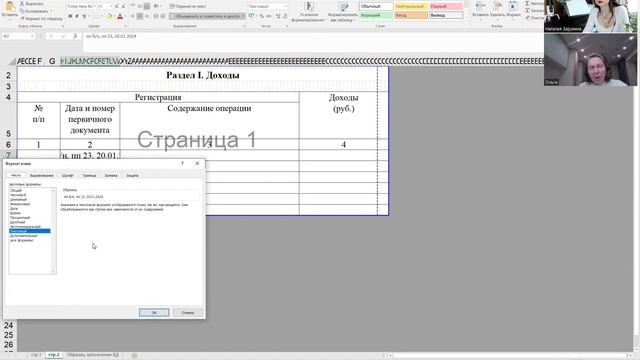640x360 pixels.
Task: Click OK in Format Cells dialog
Action: point(154,313)
